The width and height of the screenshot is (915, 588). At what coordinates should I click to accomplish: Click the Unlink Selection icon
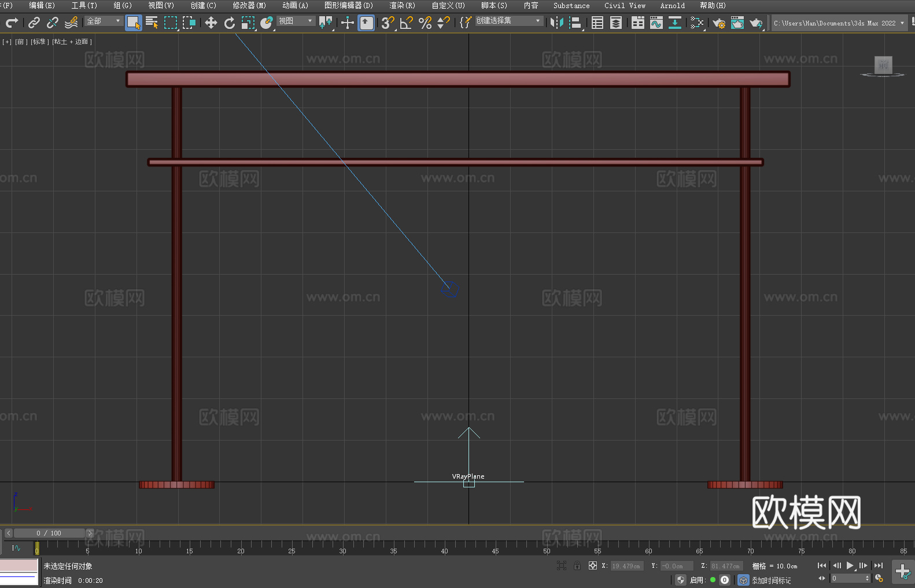click(53, 23)
